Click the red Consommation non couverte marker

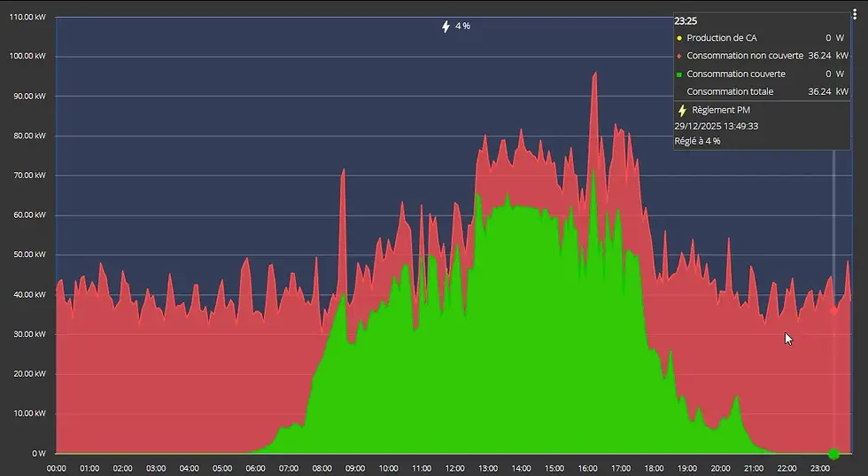(x=679, y=56)
